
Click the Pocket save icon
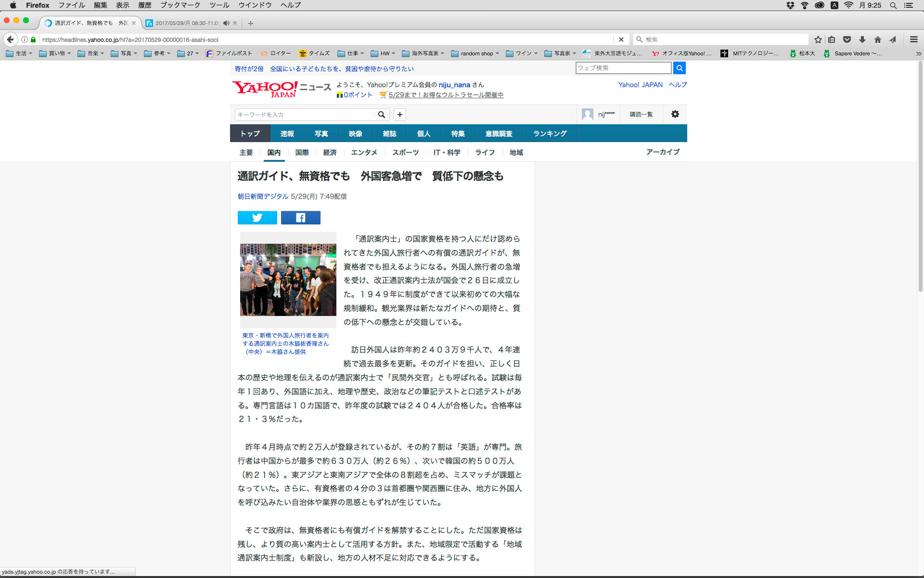pos(847,39)
